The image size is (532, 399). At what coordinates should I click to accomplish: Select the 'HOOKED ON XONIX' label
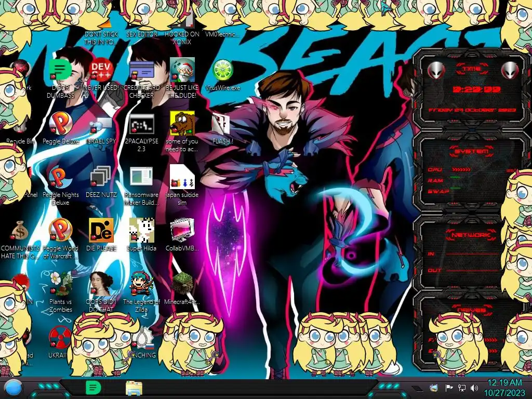click(x=182, y=38)
